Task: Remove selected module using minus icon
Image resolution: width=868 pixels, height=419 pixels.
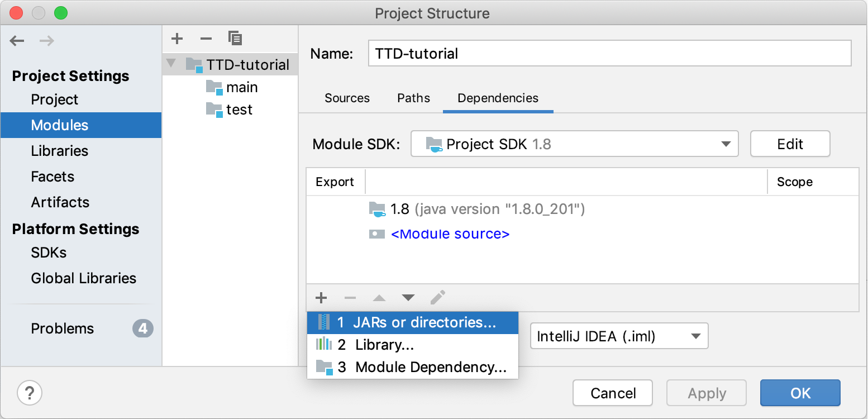Action: point(206,39)
